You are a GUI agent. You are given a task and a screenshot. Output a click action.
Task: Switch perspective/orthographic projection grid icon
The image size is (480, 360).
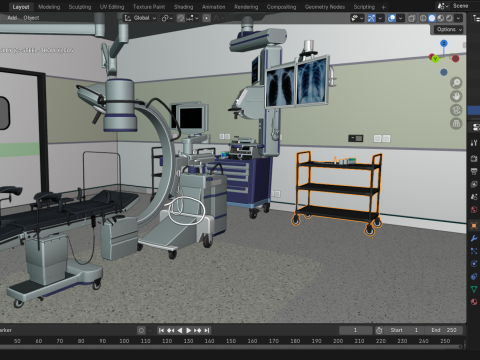(x=456, y=124)
